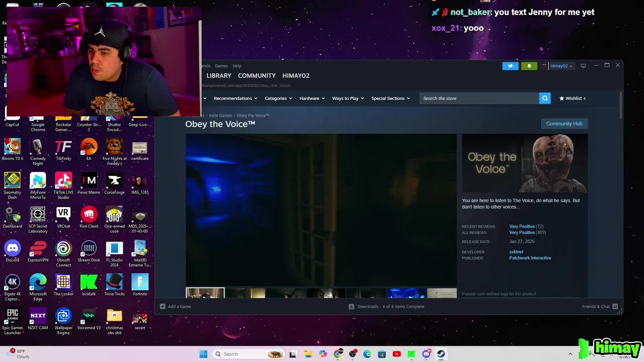The image size is (644, 362).
Task: Open the TikFinity desktop icon
Action: [x=63, y=150]
